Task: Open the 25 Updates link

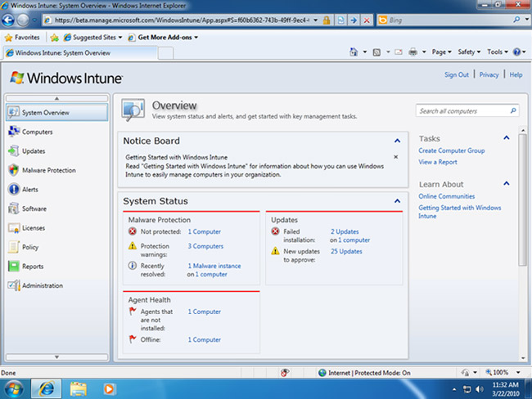Action: (345, 251)
